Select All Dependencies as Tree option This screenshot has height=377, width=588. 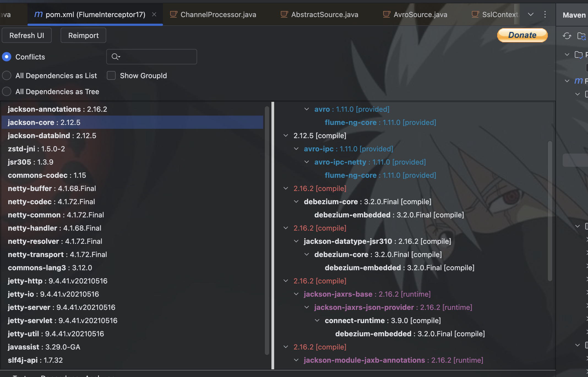tap(7, 91)
